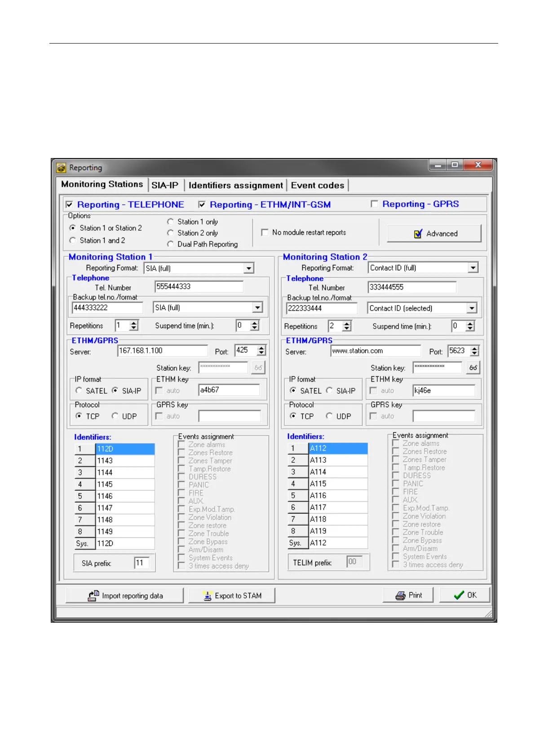Open the Event codes tab
This screenshot has width=535, height=756.
318,185
